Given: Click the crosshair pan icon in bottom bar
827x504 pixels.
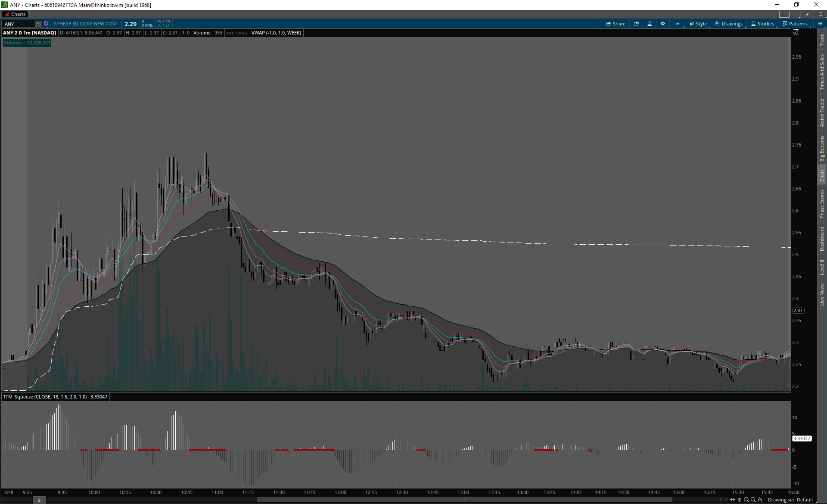Looking at the screenshot, I should tap(739, 500).
